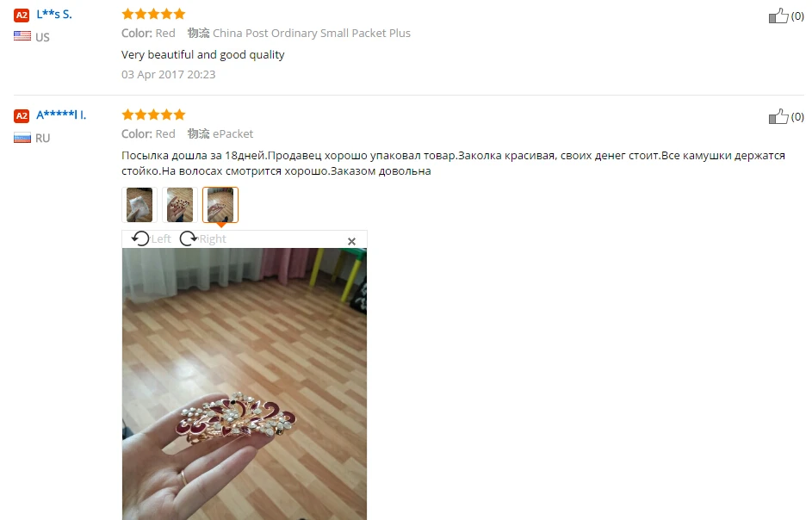This screenshot has height=520, width=812.
Task: Rotate photo with Right icon
Action: pyautogui.click(x=189, y=238)
